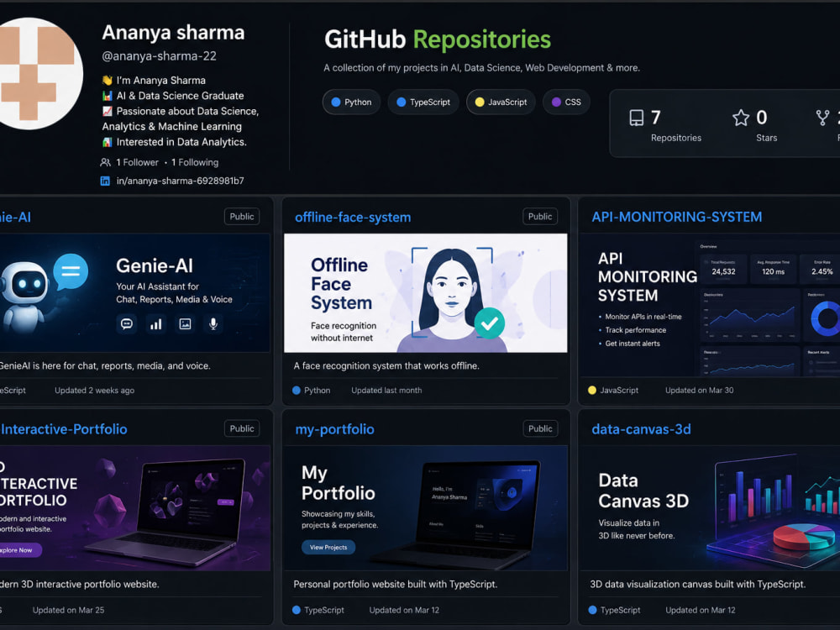840x630 pixels.
Task: Click 'A face recognition system that works offline.'
Action: (386, 366)
